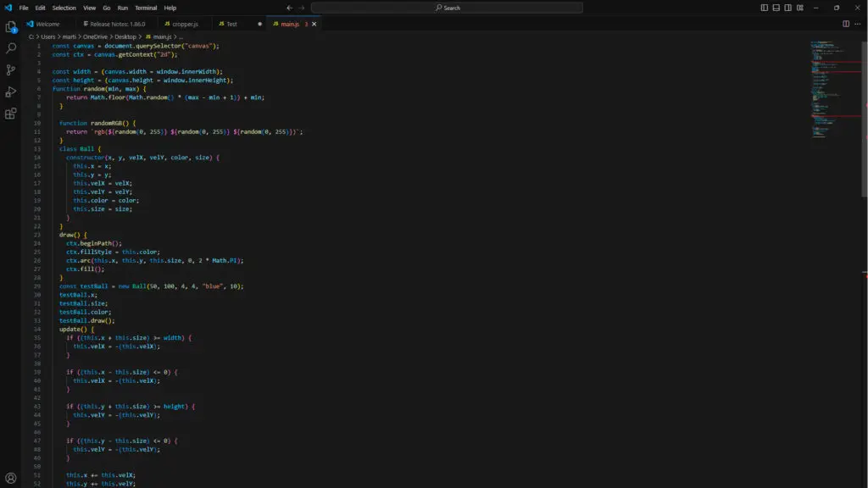Click line number 29 in gutter

pyautogui.click(x=37, y=286)
